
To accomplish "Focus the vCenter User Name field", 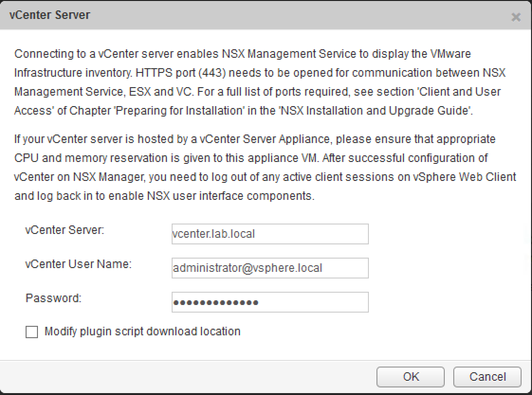I will (270, 268).
